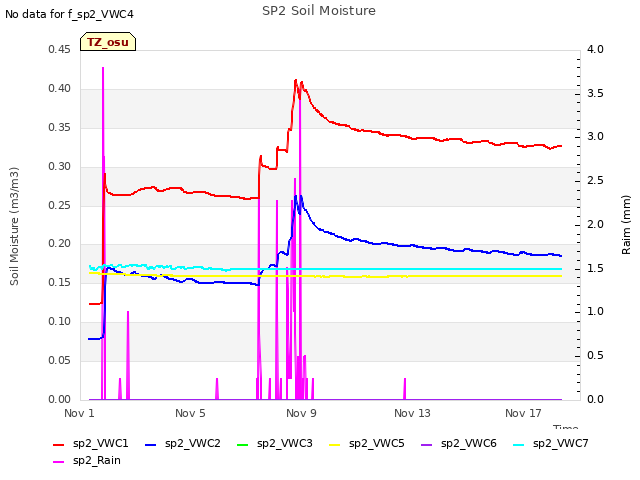Click the Nov 1 x-axis tick label

(79, 413)
